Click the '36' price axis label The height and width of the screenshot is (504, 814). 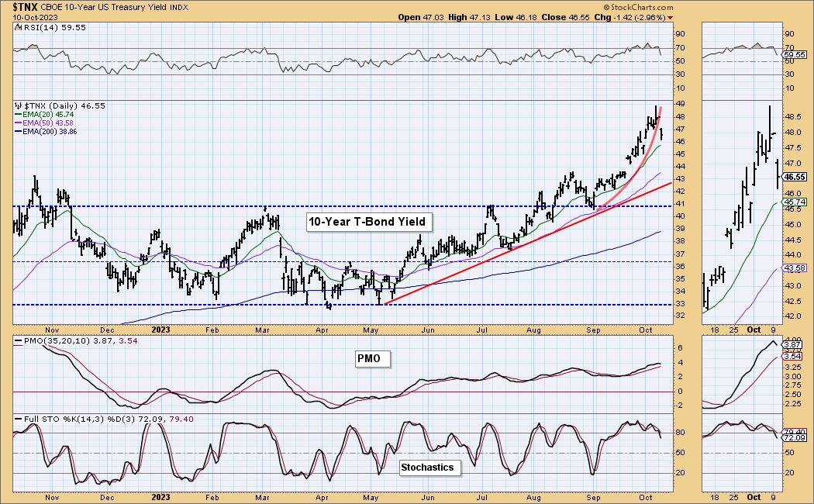coord(680,266)
